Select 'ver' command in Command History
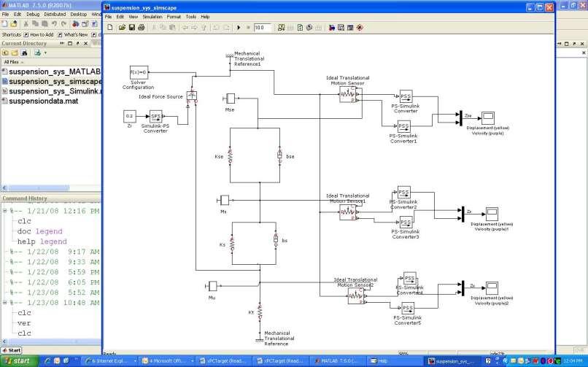 coord(24,322)
